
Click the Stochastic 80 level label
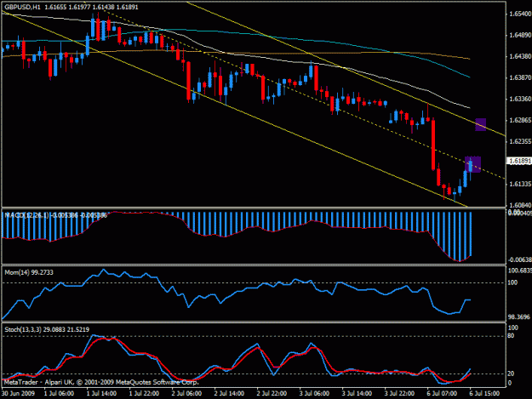tap(512, 336)
